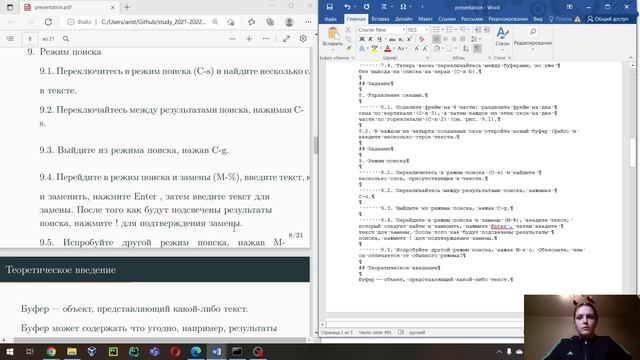Screen dimensions: 640x360
Task: Clear all formatting with the eraser icon
Action: point(422,39)
